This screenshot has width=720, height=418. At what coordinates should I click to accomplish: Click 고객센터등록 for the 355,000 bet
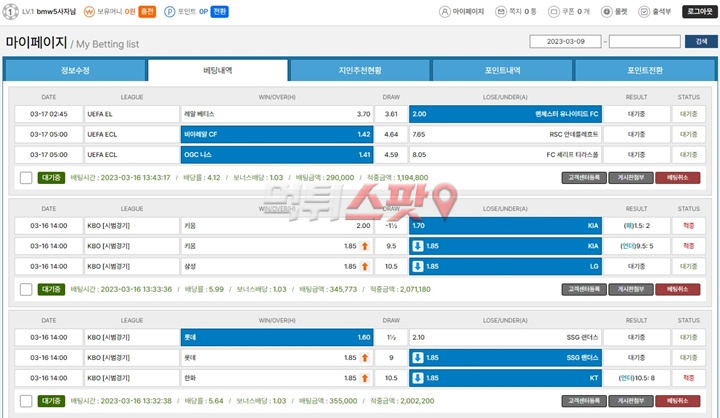point(584,401)
